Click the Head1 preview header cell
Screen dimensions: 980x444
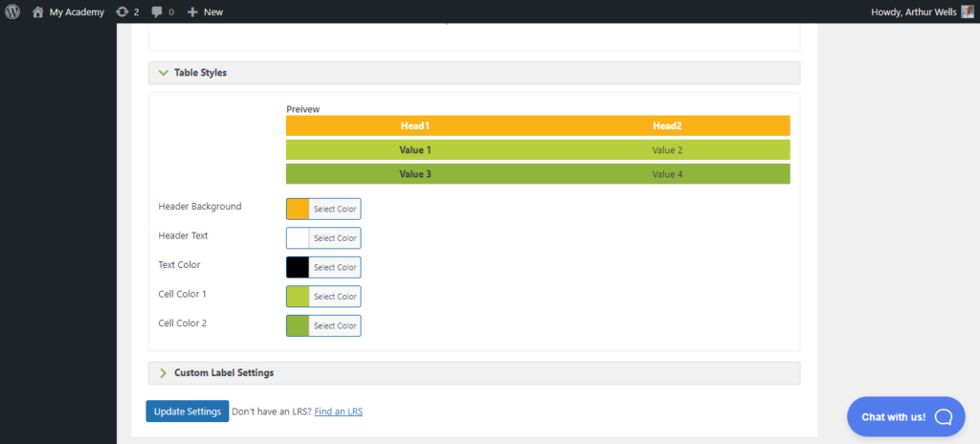(415, 125)
